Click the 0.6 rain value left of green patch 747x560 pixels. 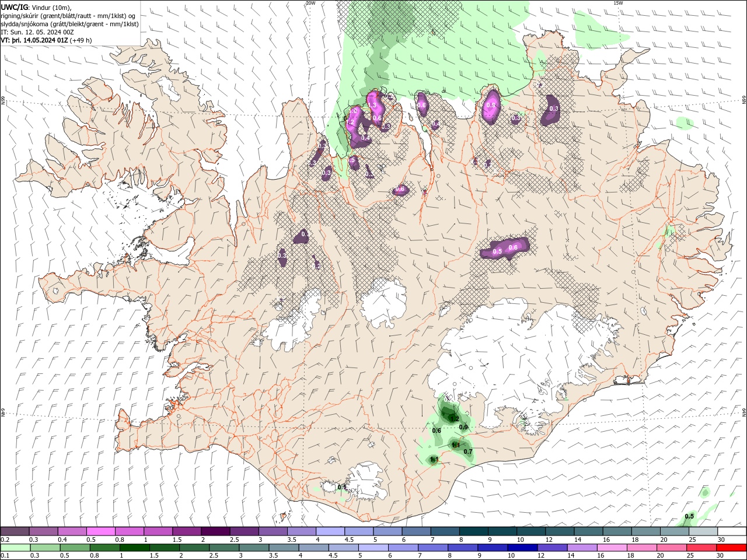(437, 430)
